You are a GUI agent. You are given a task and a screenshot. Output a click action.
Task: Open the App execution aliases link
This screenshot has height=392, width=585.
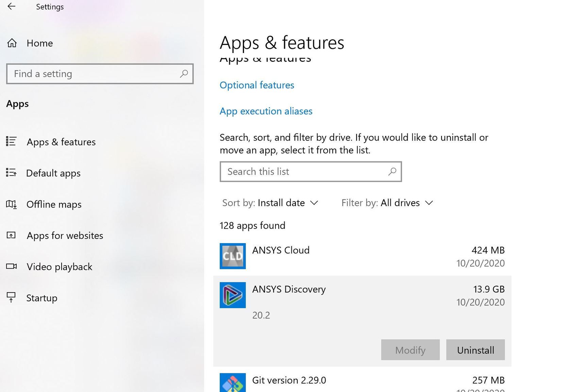pyautogui.click(x=266, y=111)
